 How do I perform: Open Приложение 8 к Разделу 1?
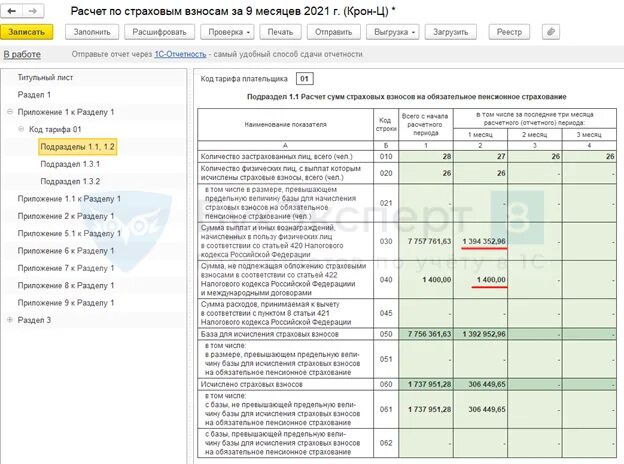pyautogui.click(x=66, y=285)
